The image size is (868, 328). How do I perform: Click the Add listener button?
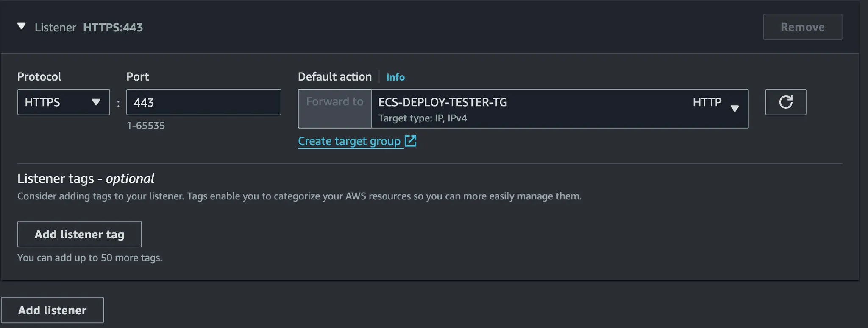pyautogui.click(x=52, y=310)
